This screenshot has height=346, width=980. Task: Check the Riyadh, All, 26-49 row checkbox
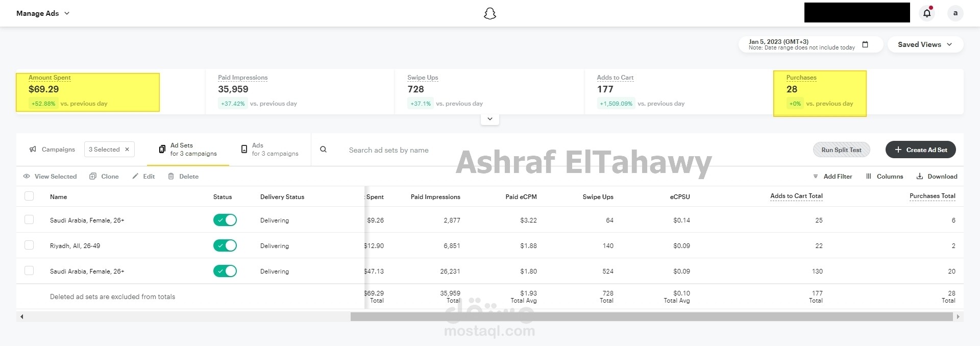click(x=29, y=245)
